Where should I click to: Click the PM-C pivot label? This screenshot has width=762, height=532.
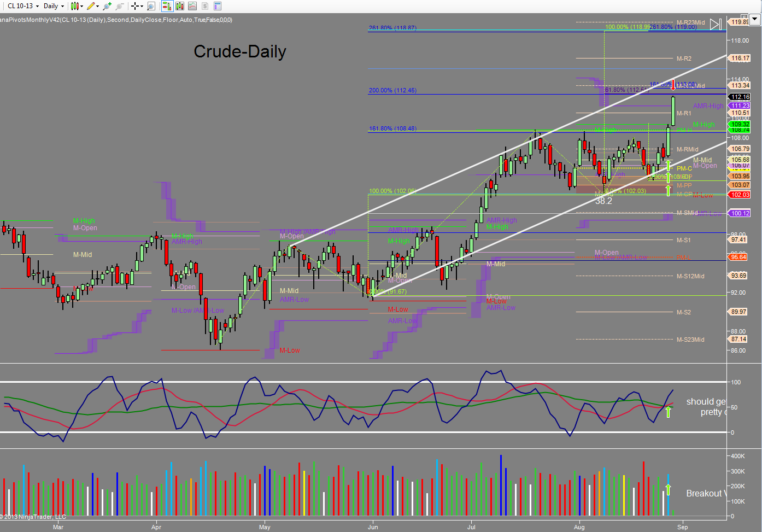(684, 168)
